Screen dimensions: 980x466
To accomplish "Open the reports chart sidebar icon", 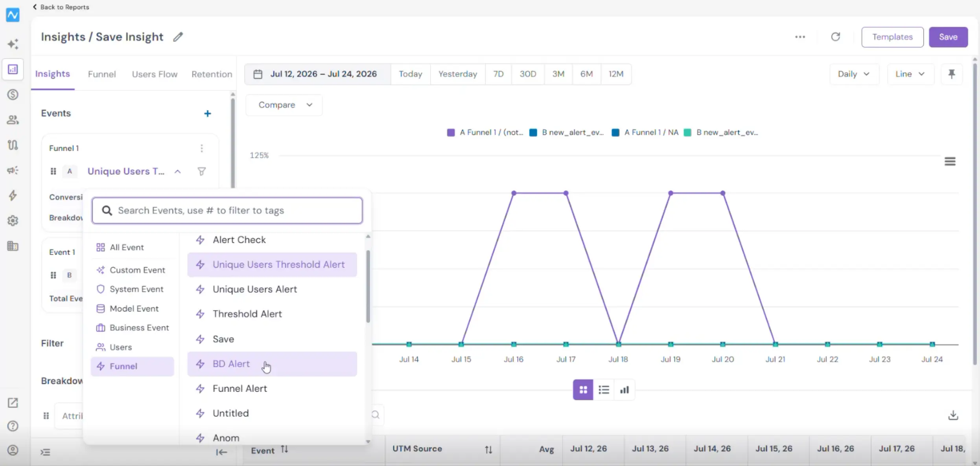I will coord(13,69).
